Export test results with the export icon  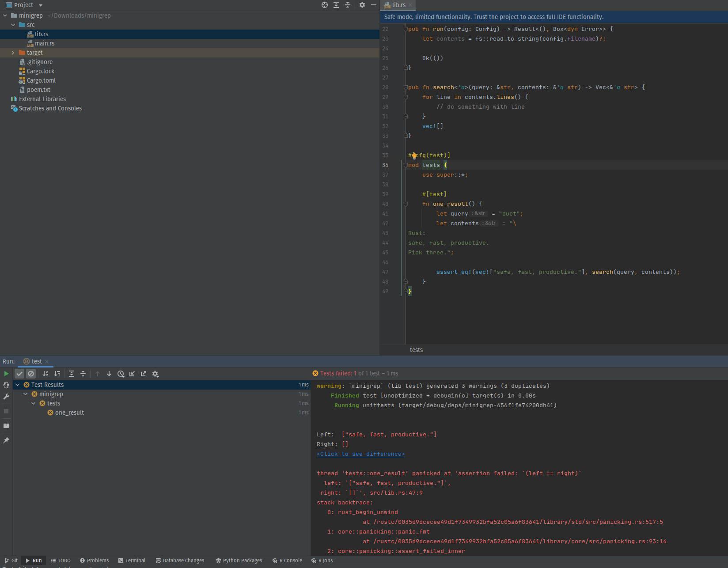click(143, 374)
